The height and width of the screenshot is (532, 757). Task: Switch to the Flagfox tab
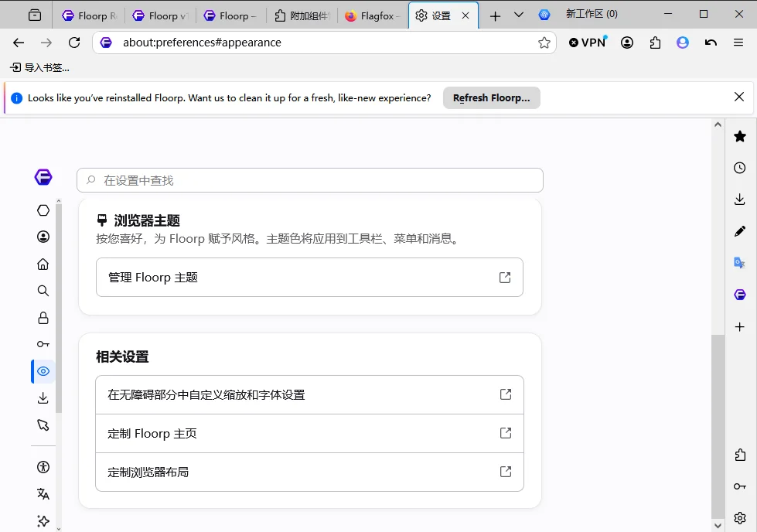[373, 16]
